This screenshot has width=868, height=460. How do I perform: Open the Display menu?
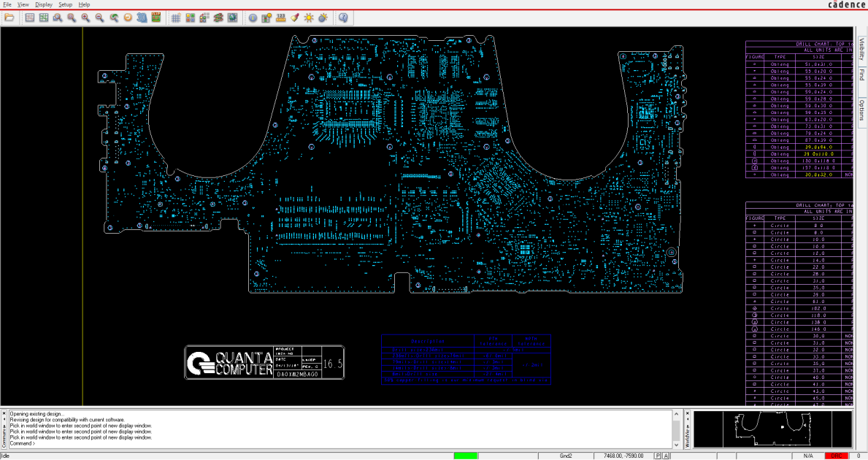(44, 4)
